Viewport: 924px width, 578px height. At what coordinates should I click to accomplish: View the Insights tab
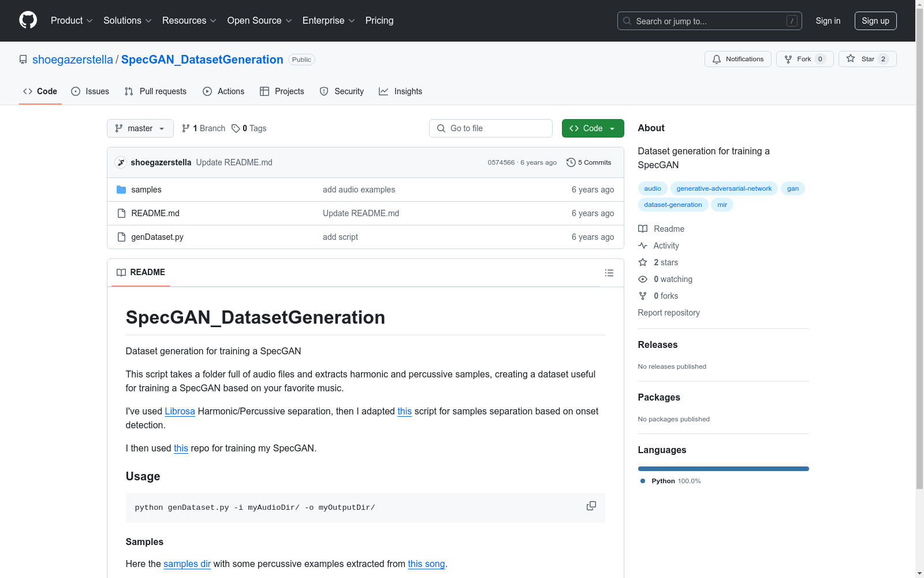(401, 91)
